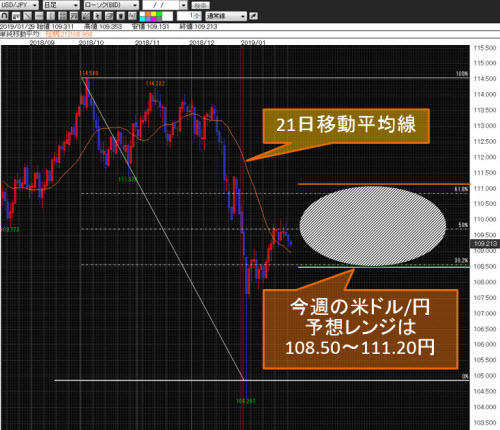Image resolution: width=500 pixels, height=430 pixels.
Task: Select the Fibonacci retracement levels tool
Action: tap(74, 16)
